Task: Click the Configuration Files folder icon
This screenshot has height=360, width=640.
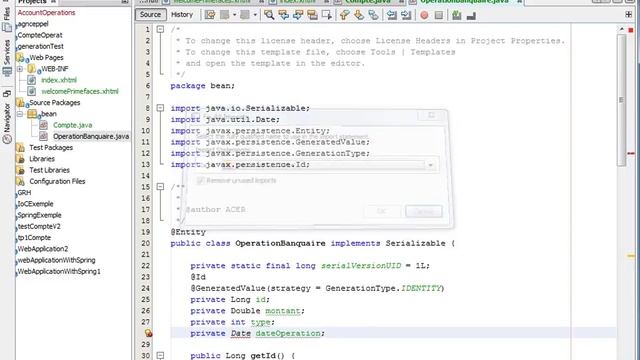Action: tap(20, 181)
